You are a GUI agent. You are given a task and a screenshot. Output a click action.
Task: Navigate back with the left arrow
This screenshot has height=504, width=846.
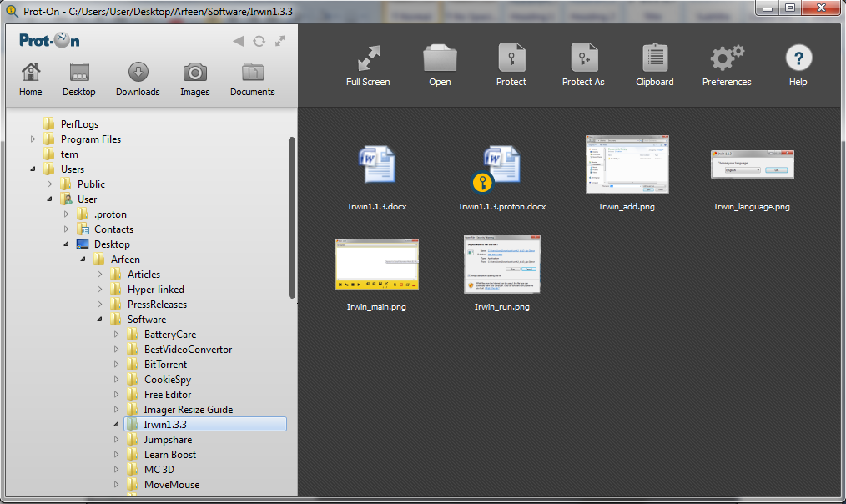click(x=239, y=41)
